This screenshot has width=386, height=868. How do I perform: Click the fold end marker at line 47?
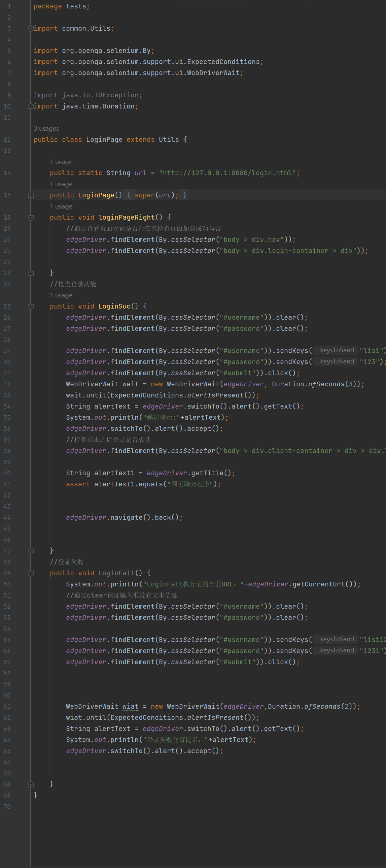coord(31,551)
